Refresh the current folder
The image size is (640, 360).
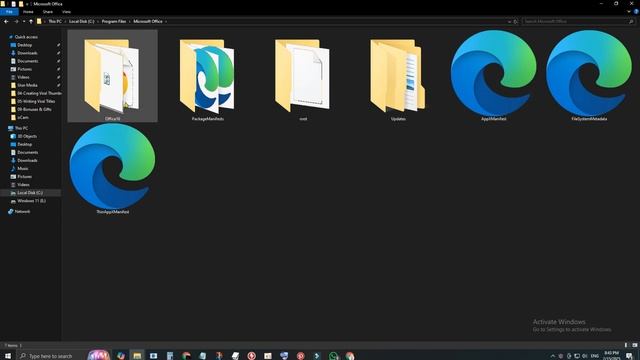(x=516, y=21)
